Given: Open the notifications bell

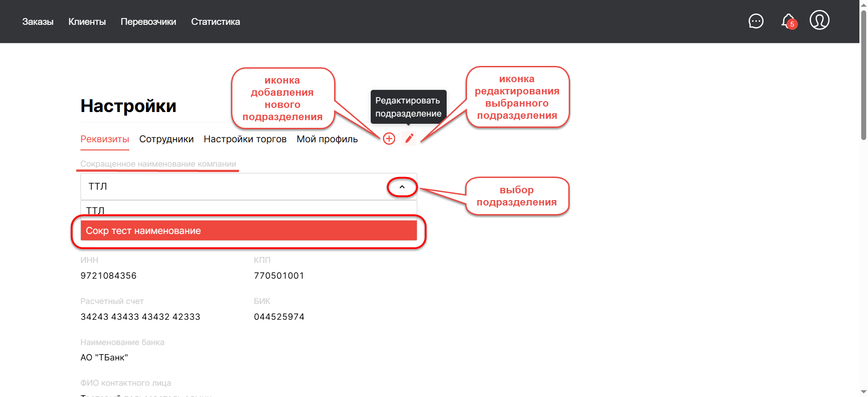Looking at the screenshot, I should [x=788, y=21].
